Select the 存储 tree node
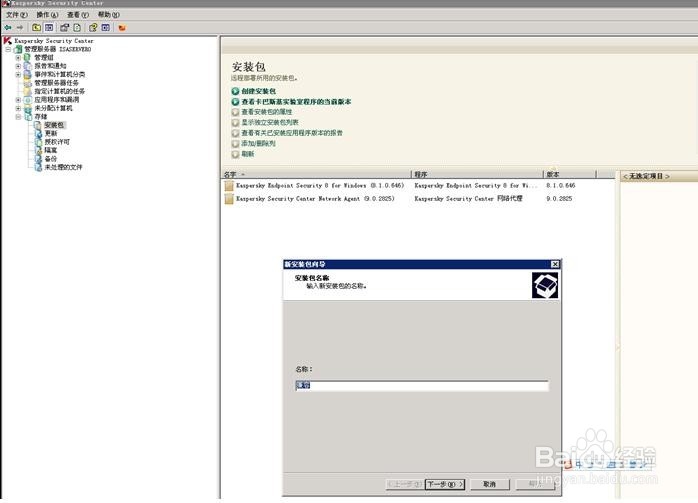Screen dimensions: 698x503 point(41,117)
